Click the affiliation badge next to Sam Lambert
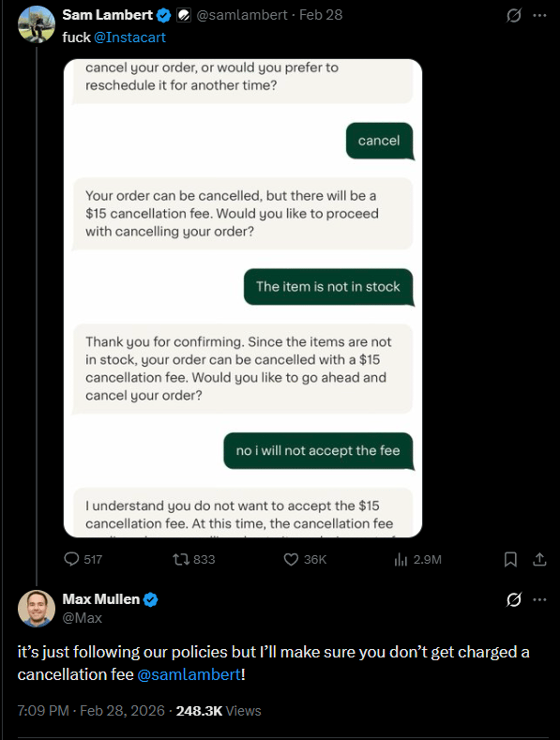 coord(184,15)
